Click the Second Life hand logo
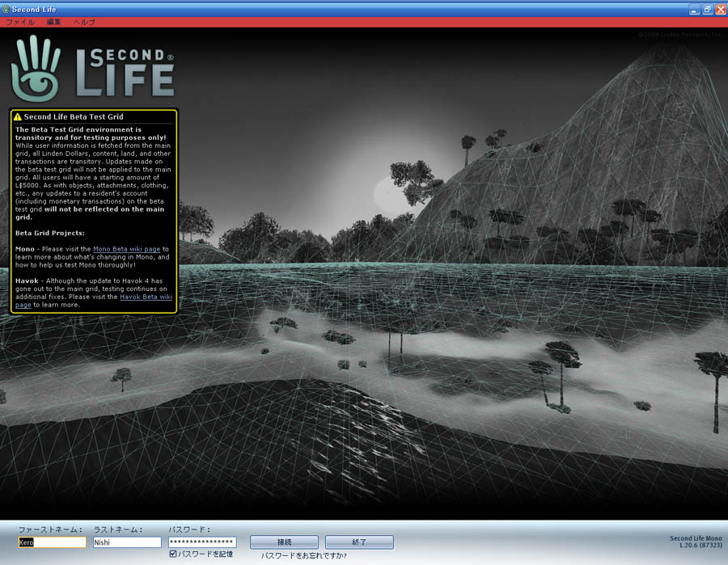728x565 pixels. click(x=36, y=68)
